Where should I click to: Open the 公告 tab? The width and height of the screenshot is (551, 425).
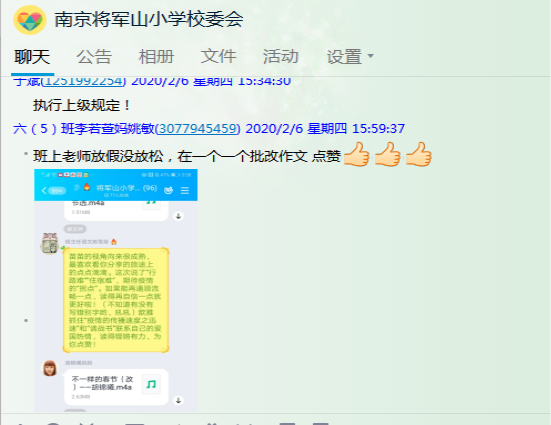(x=94, y=57)
